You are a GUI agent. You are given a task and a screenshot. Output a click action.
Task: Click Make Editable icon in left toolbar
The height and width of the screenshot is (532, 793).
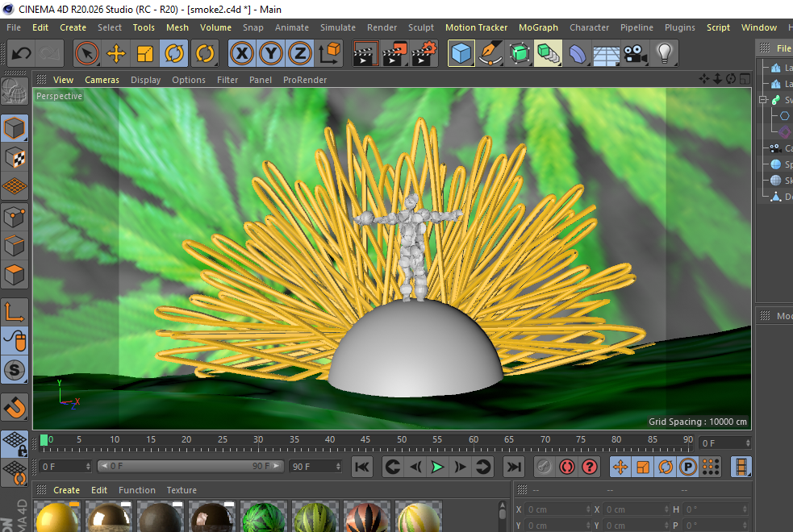click(x=15, y=91)
